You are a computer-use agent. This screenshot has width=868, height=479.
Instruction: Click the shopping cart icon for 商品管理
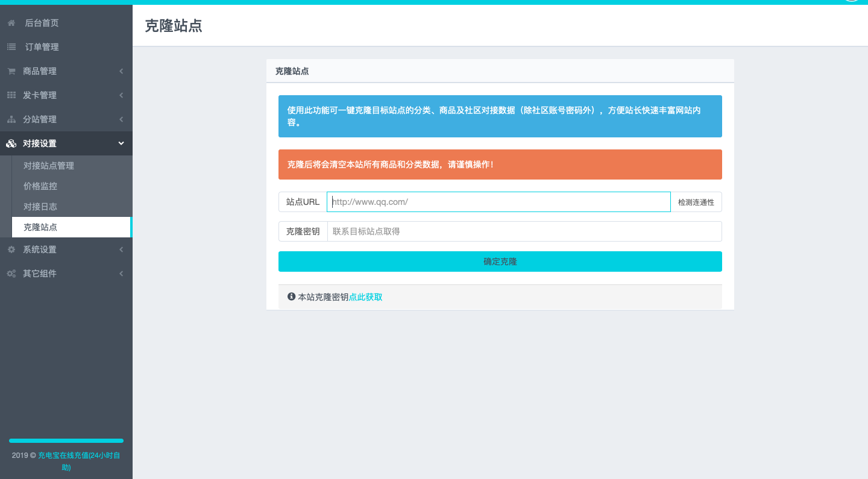[x=11, y=71]
